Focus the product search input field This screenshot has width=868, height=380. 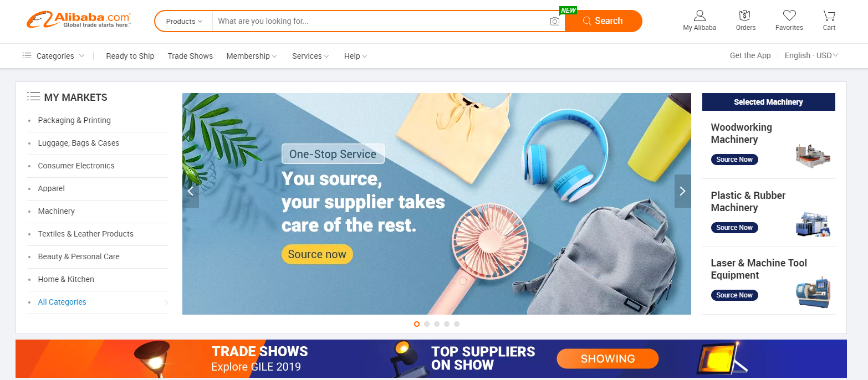[380, 21]
